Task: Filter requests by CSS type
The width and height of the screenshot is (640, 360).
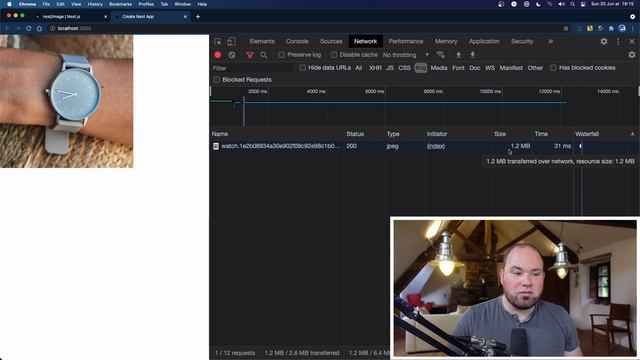Action: pos(404,68)
